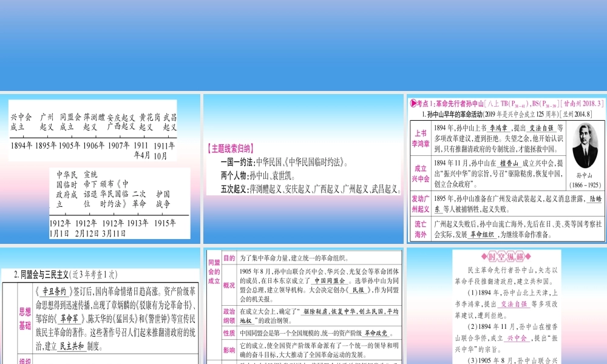The image size is (607, 364).
Task: Select the line beginning 一国一约法
Action: point(285,162)
